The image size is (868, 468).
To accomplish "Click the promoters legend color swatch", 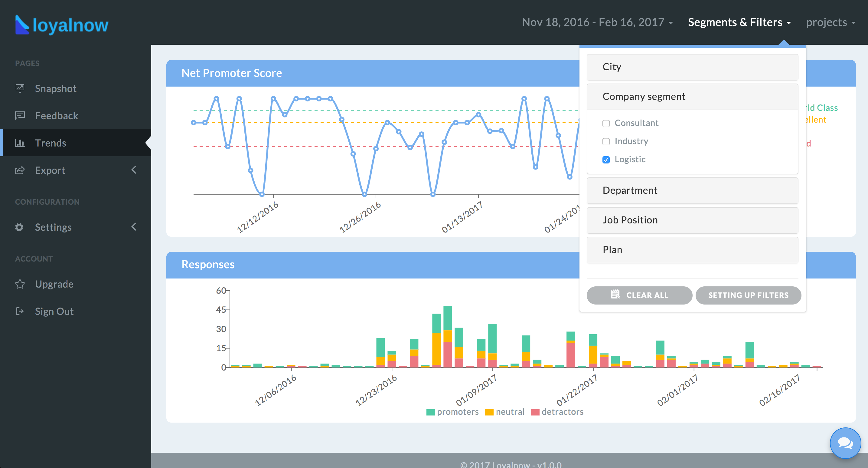I will point(430,412).
